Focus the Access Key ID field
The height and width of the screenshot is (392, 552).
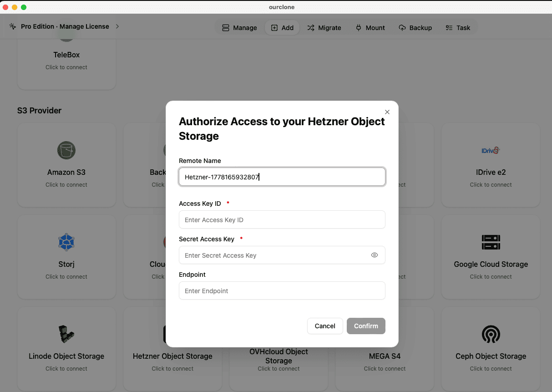point(282,219)
